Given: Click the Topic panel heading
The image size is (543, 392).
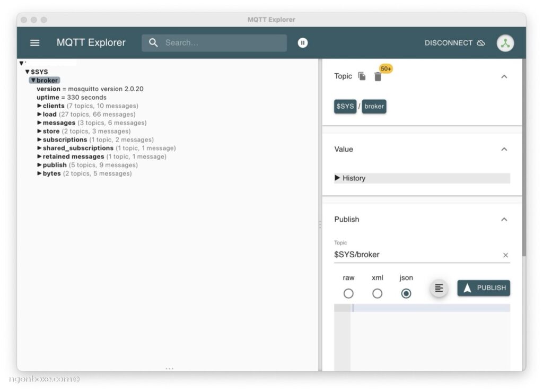Looking at the screenshot, I should click(x=343, y=76).
